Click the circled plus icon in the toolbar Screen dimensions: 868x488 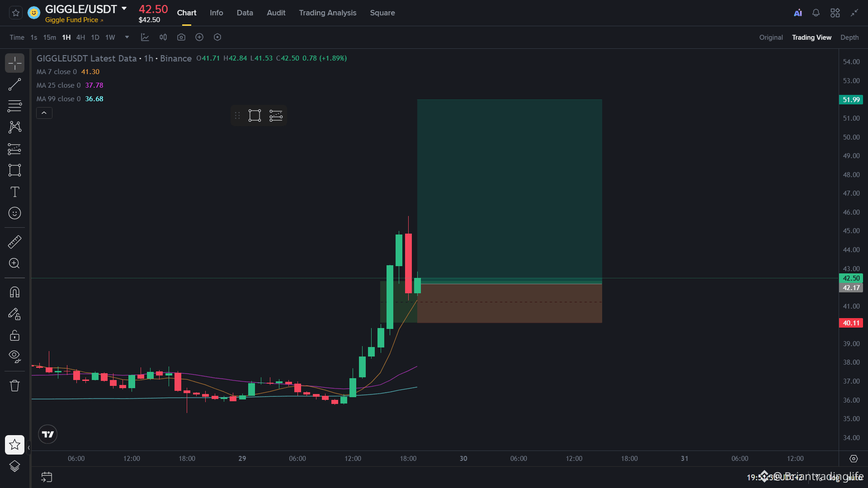(199, 38)
